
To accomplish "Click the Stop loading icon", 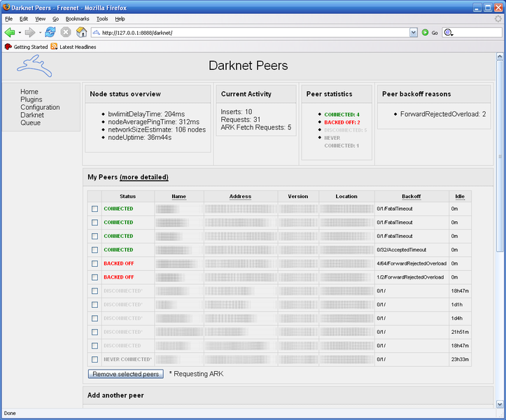I will tap(66, 32).
